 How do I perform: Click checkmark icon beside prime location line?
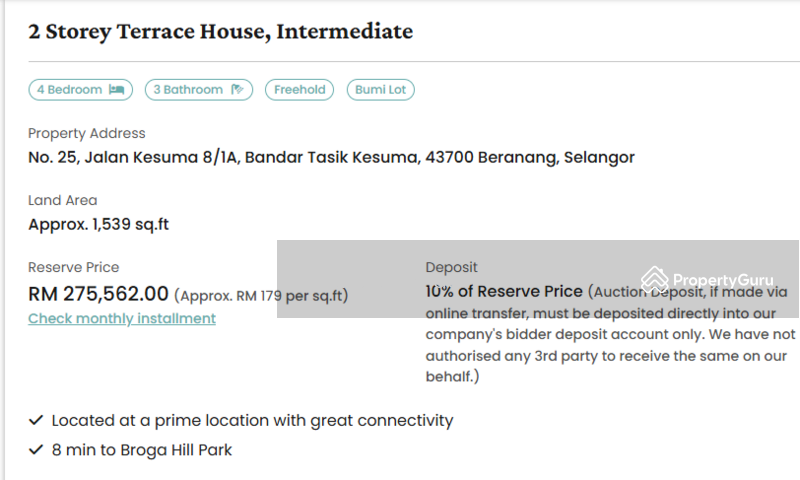pyautogui.click(x=36, y=420)
